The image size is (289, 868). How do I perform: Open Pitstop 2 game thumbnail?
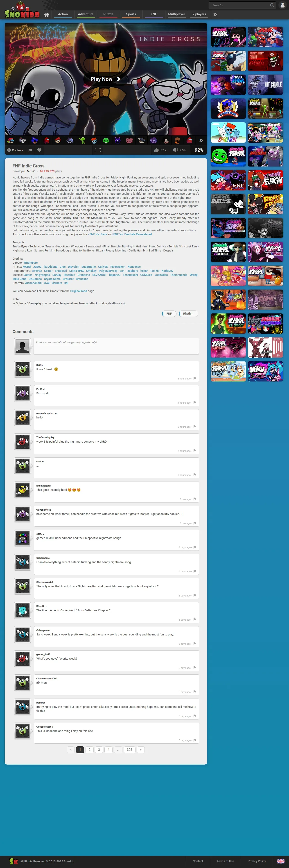pyautogui.click(x=228, y=37)
